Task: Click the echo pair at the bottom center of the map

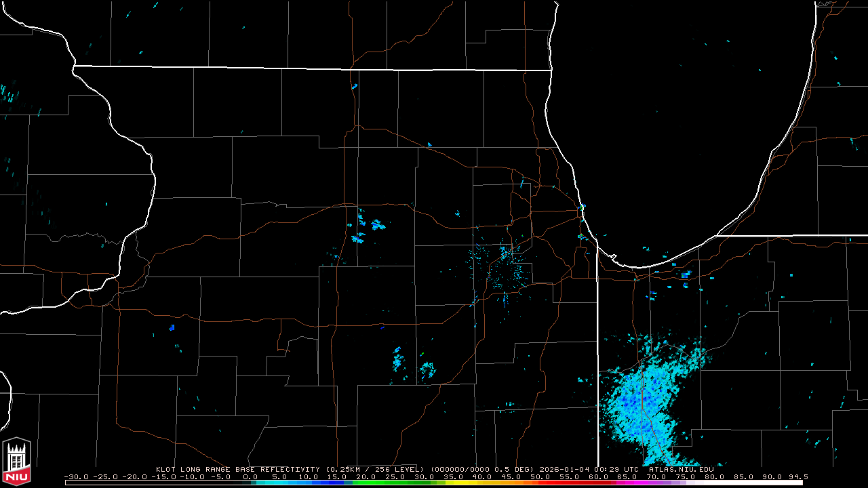Action: 412,364
